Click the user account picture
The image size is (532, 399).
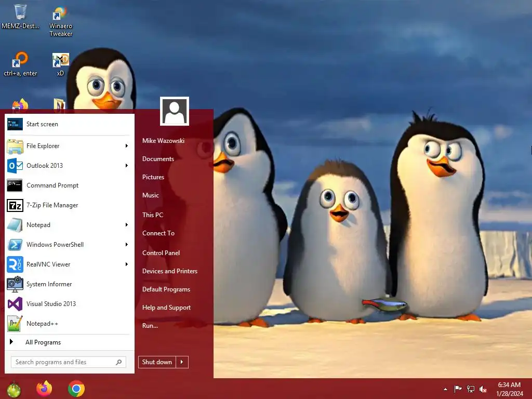(x=175, y=111)
